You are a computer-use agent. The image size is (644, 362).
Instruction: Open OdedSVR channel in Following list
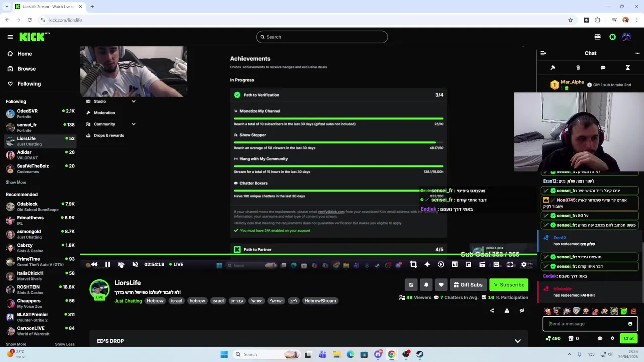click(40, 114)
